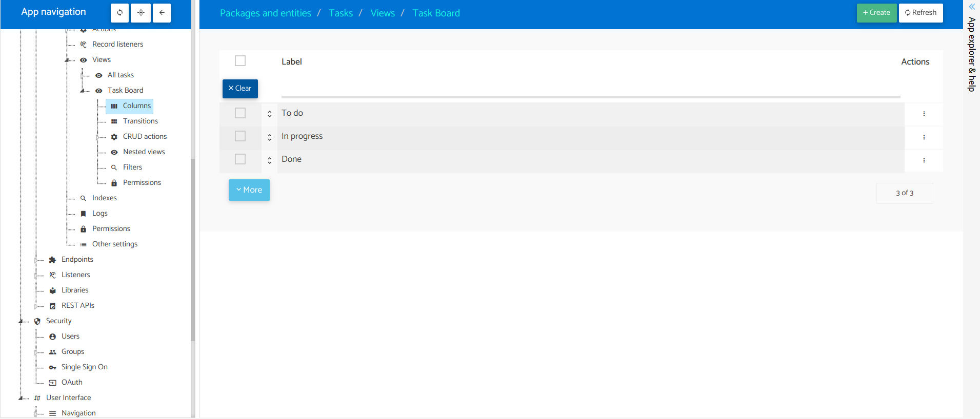This screenshot has width=980, height=419.
Task: Toggle the select-all checkbox in table header
Action: coord(240,61)
